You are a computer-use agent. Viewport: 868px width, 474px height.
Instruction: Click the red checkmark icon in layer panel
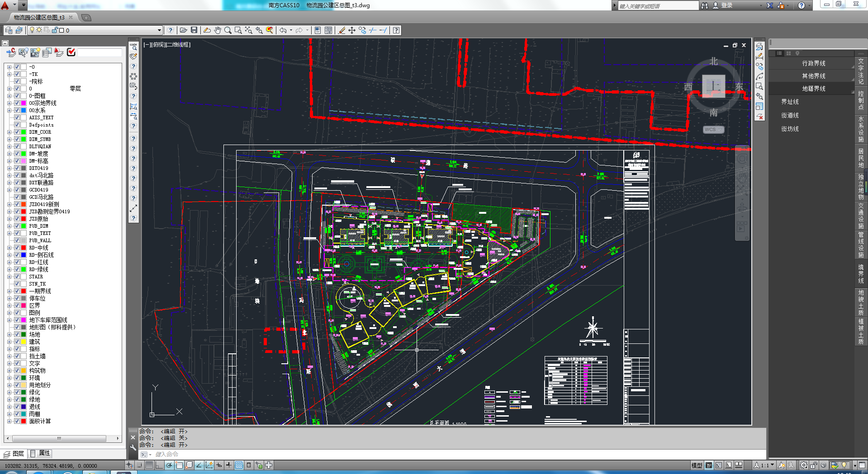[x=71, y=52]
